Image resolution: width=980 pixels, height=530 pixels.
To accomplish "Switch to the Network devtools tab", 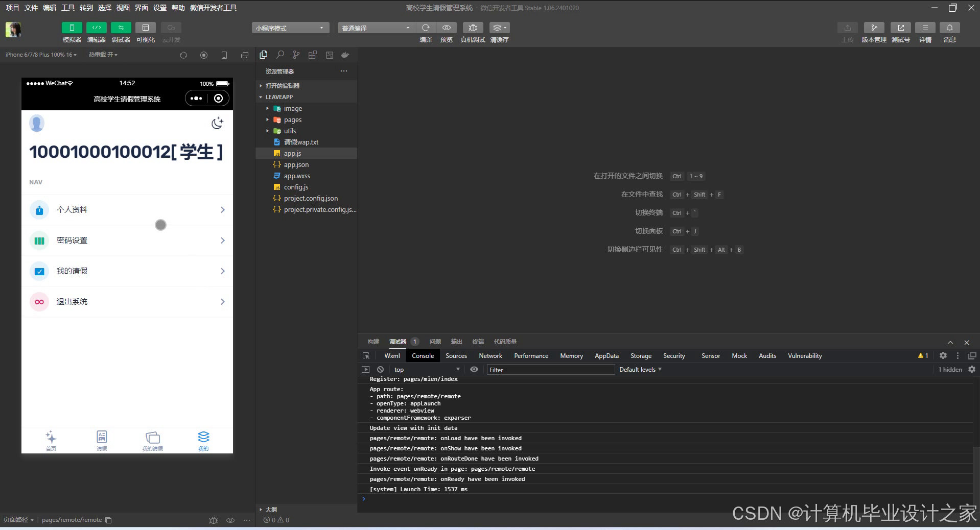I will click(x=491, y=356).
